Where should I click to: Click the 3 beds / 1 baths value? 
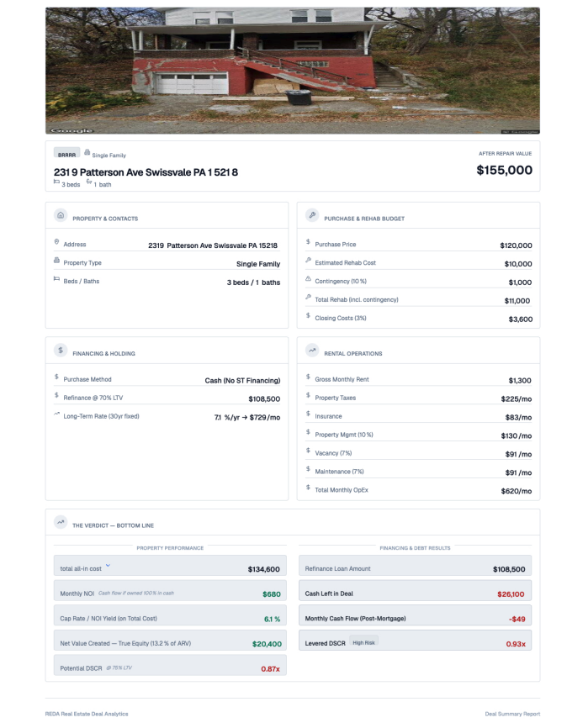[x=253, y=282]
